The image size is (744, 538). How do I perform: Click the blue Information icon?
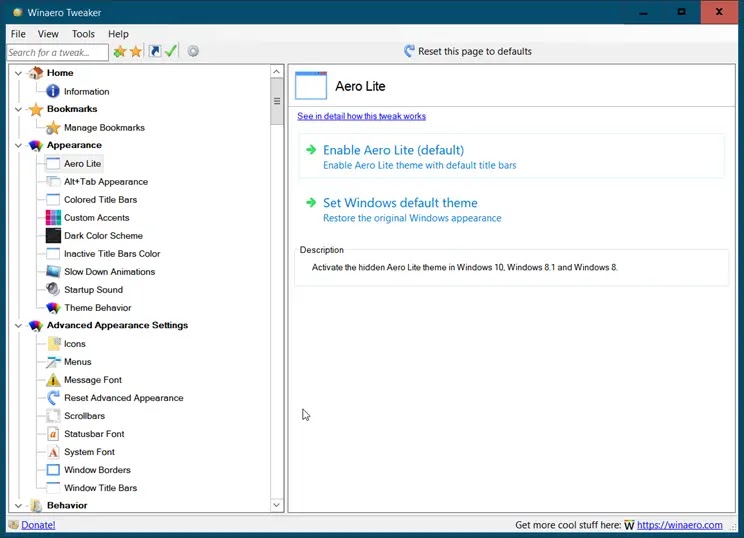tap(53, 91)
